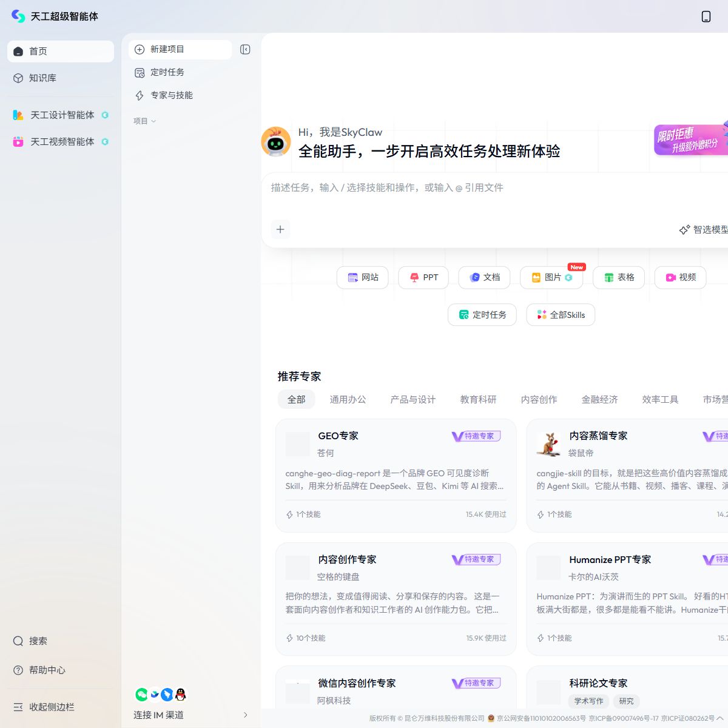
Task: Open the 智选模型 model selector
Action: tap(704, 230)
